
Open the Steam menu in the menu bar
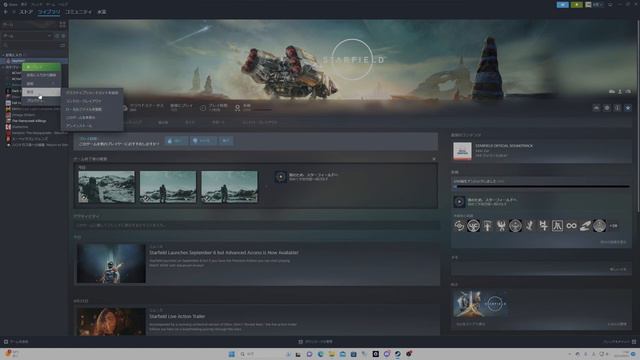[11, 4]
